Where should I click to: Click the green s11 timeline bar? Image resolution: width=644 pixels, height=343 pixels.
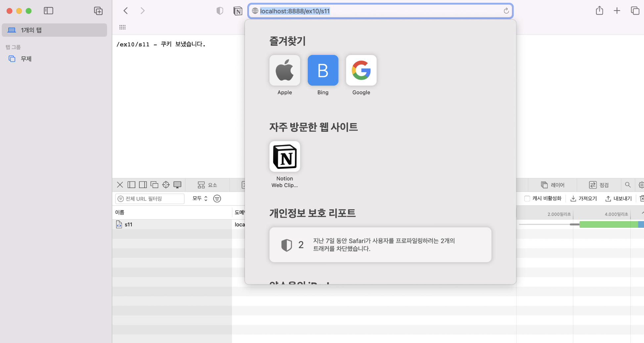click(x=609, y=224)
